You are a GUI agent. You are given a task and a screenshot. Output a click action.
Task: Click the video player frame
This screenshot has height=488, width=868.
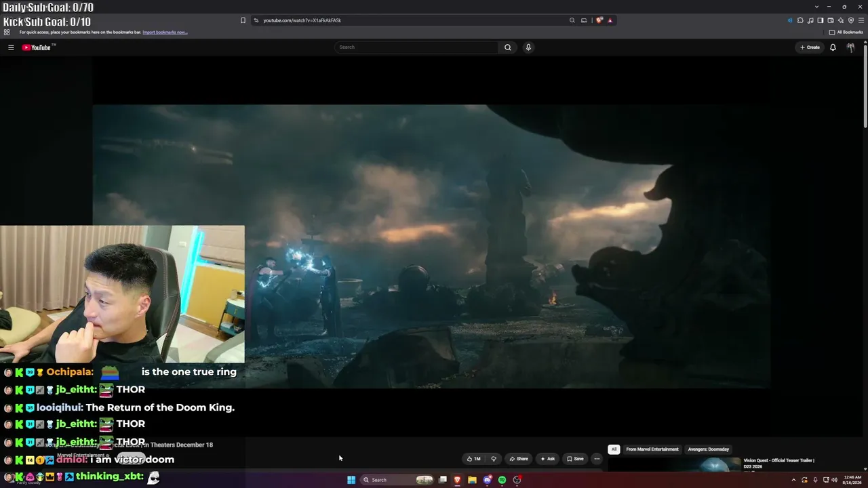coord(431,246)
